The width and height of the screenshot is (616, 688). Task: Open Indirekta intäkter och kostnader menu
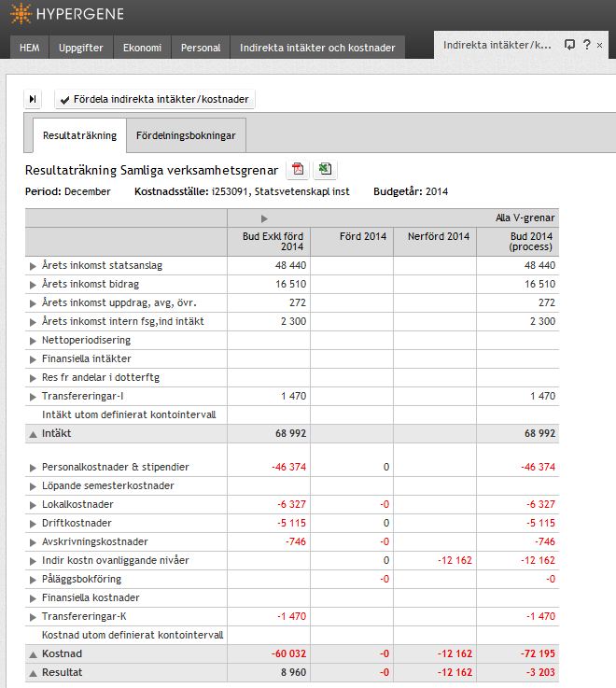(x=317, y=48)
